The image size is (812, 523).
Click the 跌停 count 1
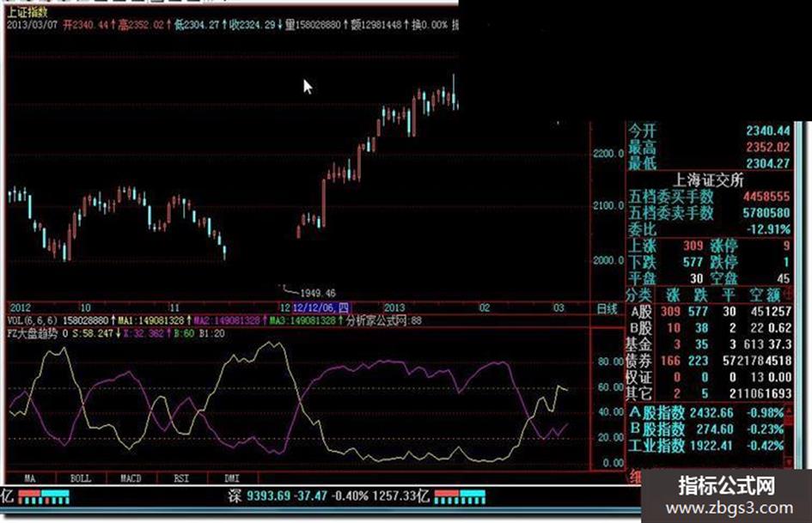[x=786, y=262]
